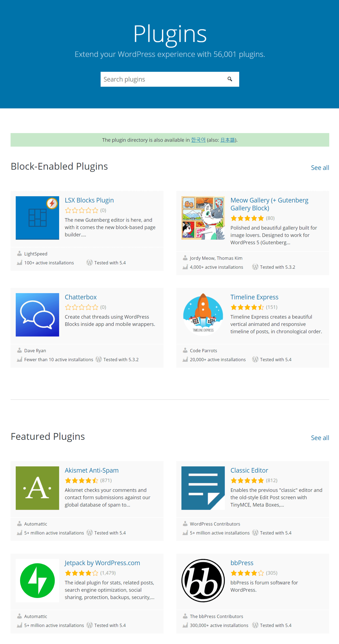Click Akismet Anti-Spam star rating

81,480
